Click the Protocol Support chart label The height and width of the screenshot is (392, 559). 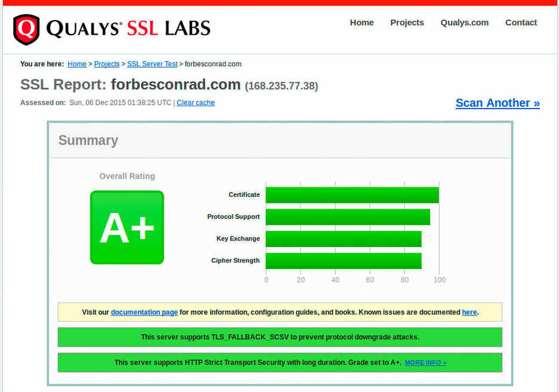[x=234, y=217]
